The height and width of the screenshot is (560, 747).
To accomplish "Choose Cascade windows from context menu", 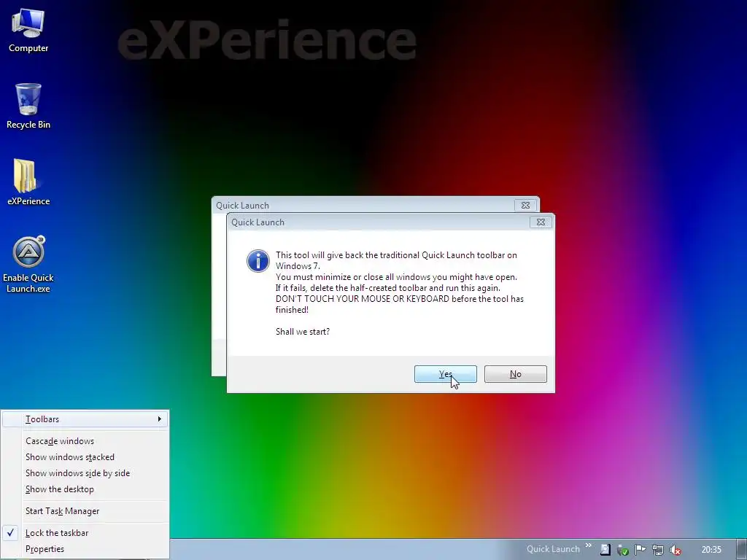I will click(x=85, y=441).
